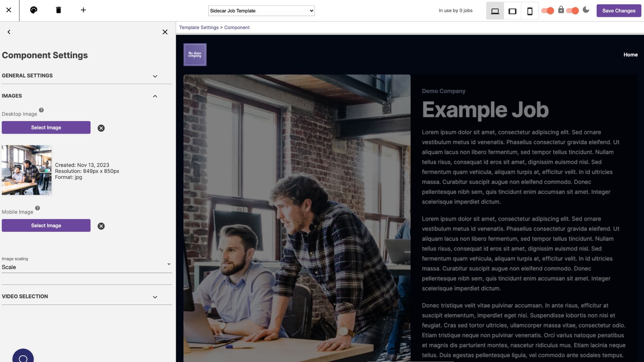
Task: Click Home in preview navigation
Action: [631, 55]
